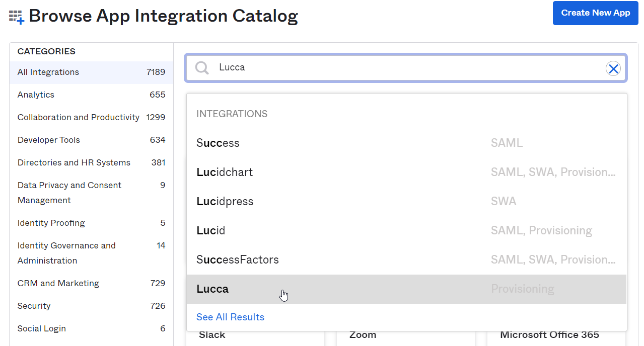
Task: Choose the Lucca integration result
Action: coord(406,289)
